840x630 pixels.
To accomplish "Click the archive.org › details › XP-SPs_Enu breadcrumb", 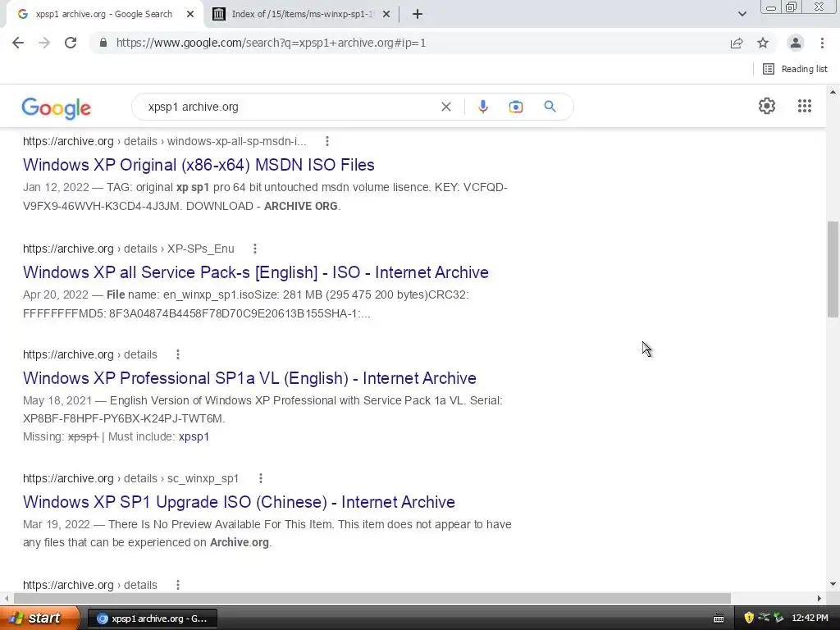I will [129, 249].
